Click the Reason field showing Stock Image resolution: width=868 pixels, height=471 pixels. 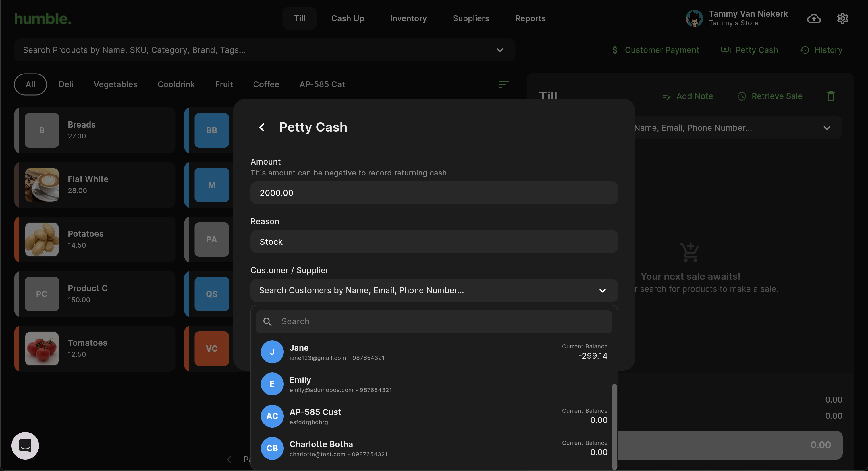[x=434, y=242]
